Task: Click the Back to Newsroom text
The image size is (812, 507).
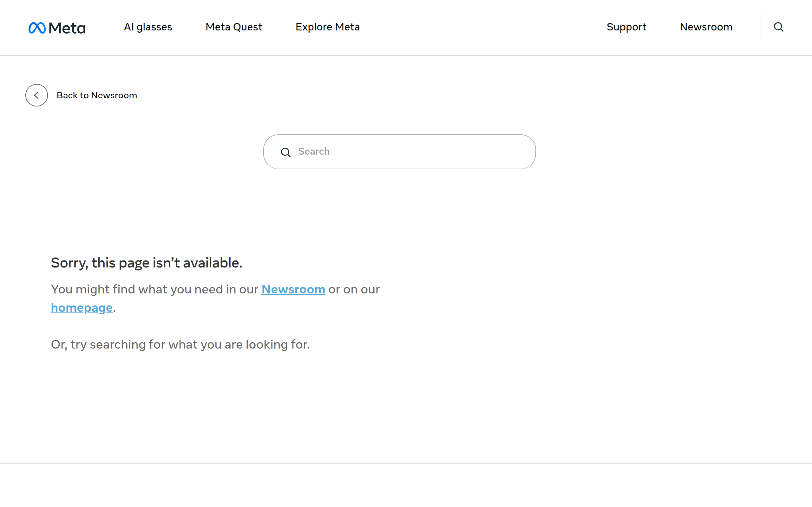Action: [97, 95]
